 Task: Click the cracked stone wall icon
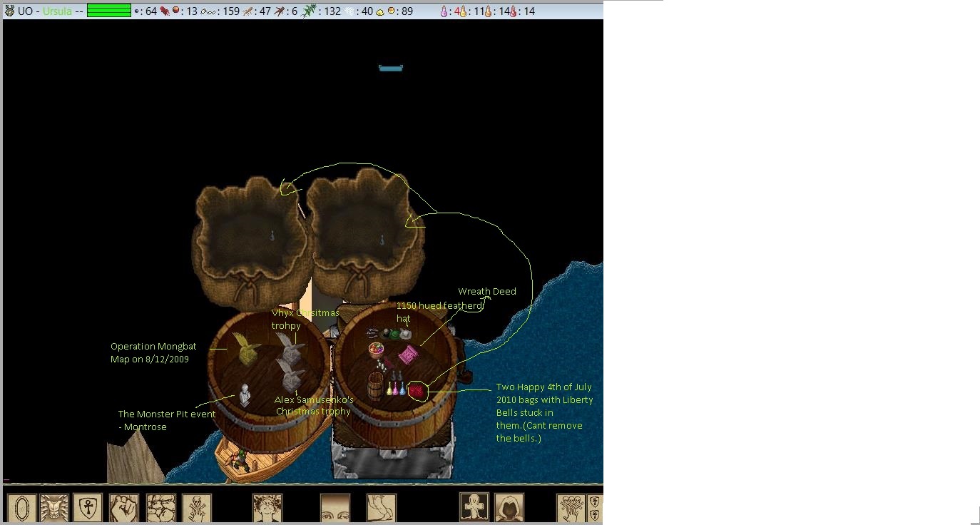click(161, 508)
